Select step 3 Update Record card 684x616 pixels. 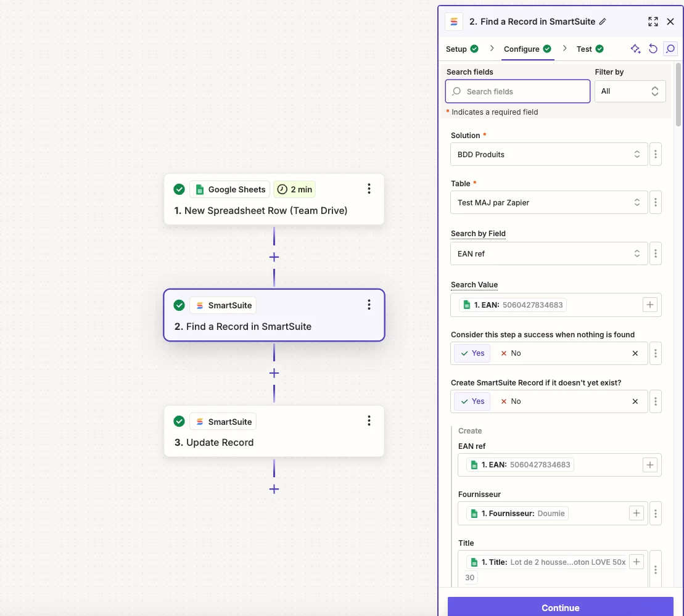click(x=274, y=432)
